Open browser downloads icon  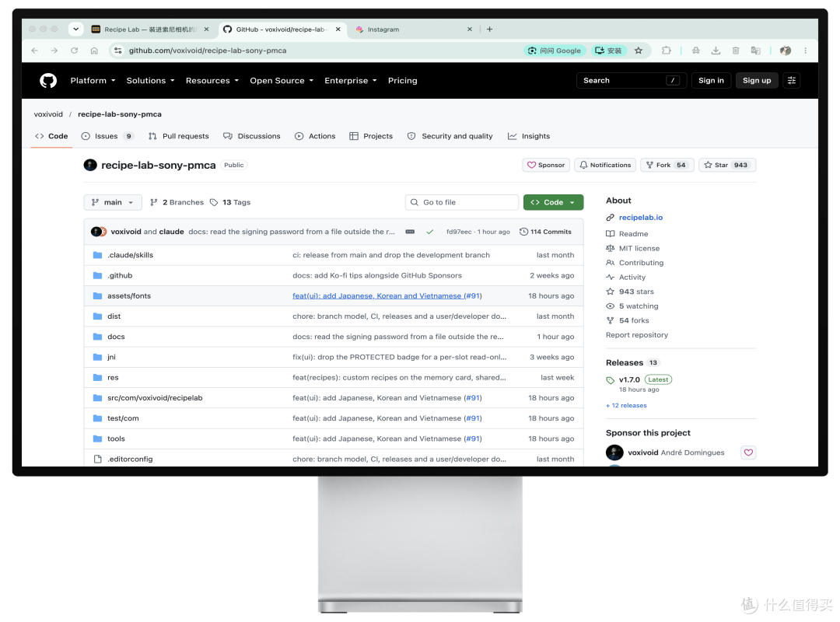(716, 51)
